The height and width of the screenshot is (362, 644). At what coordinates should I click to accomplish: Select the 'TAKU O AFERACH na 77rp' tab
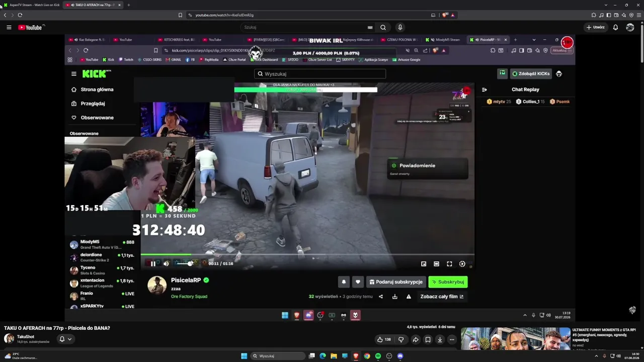(x=93, y=5)
